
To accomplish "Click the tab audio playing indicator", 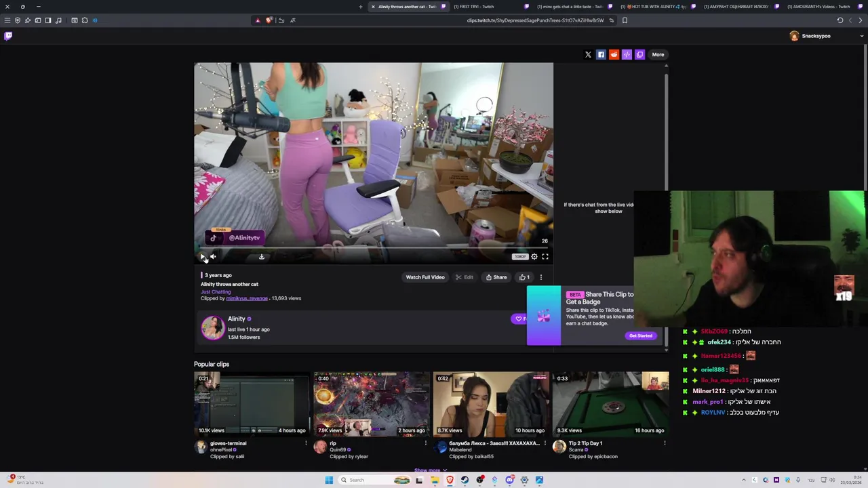I will pos(95,20).
